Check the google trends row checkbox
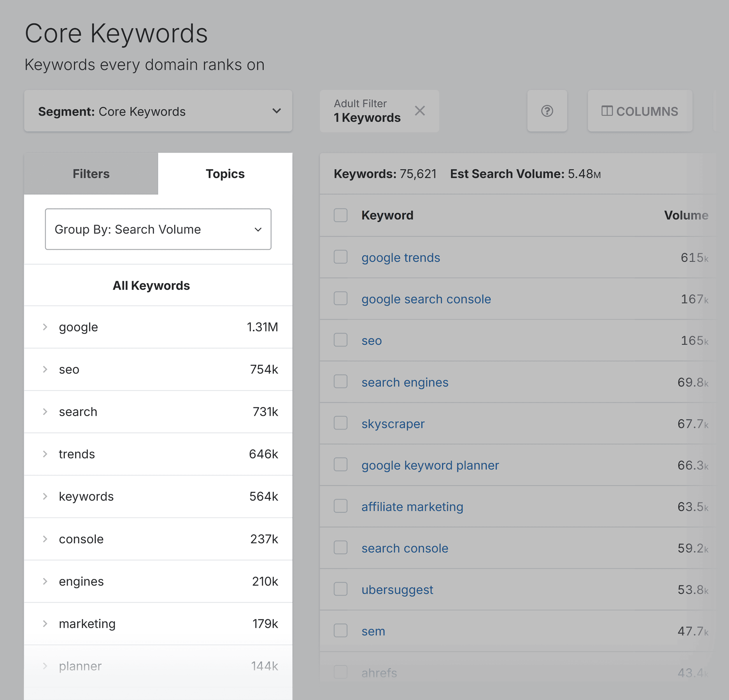Viewport: 729px width, 700px height. pos(341,257)
